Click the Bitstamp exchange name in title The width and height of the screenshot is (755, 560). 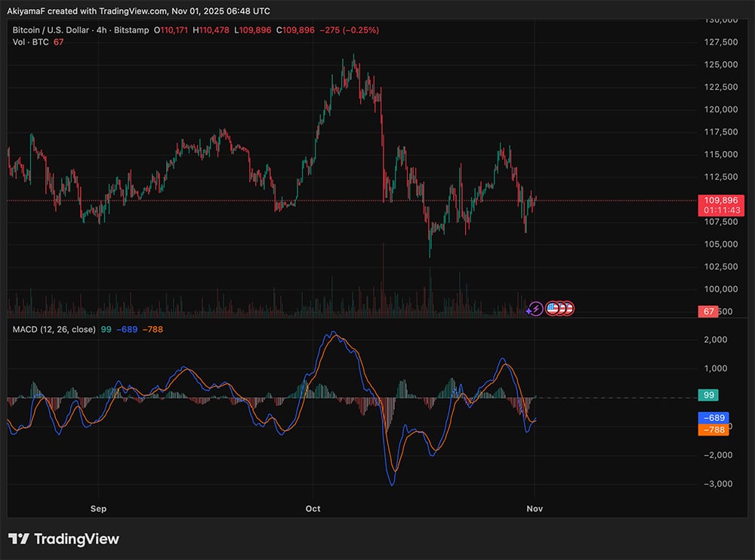coord(131,30)
